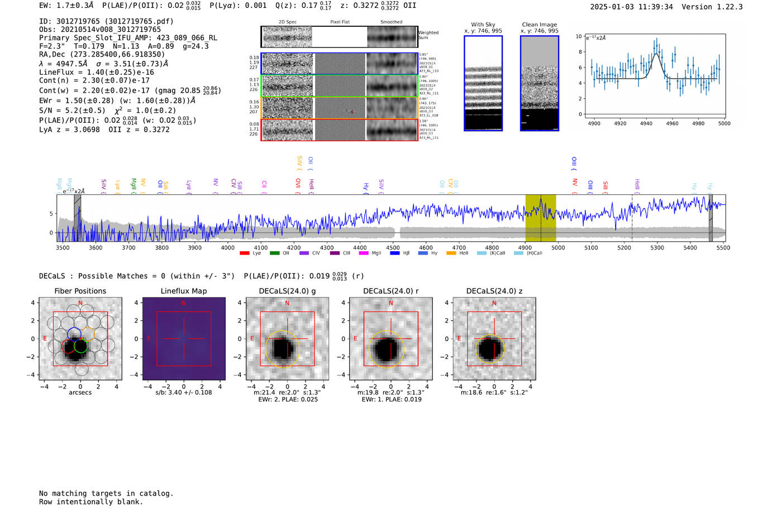Click the blue Hβ legend swatch

pos(395,253)
